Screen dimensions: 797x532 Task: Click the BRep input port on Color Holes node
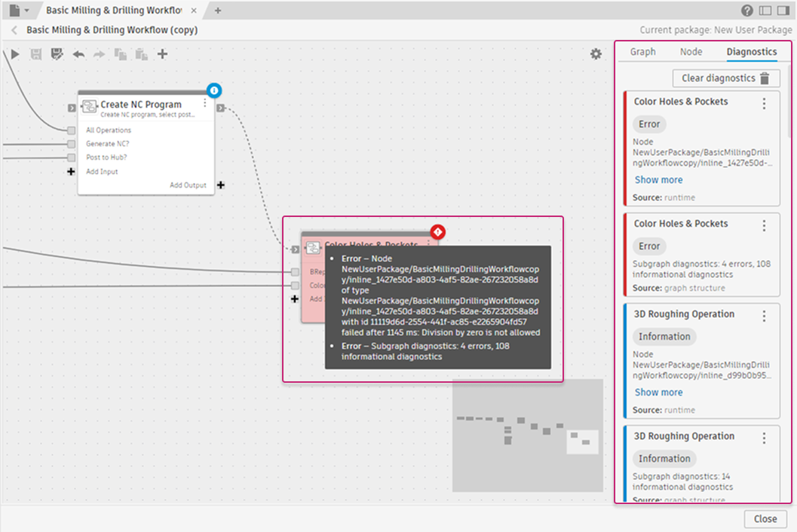295,272
